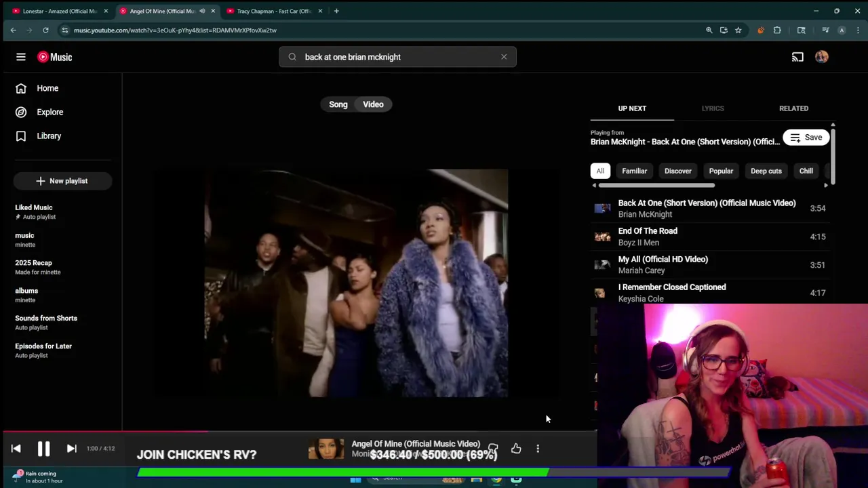Click the music video player area
This screenshot has width=868, height=488.
356,283
